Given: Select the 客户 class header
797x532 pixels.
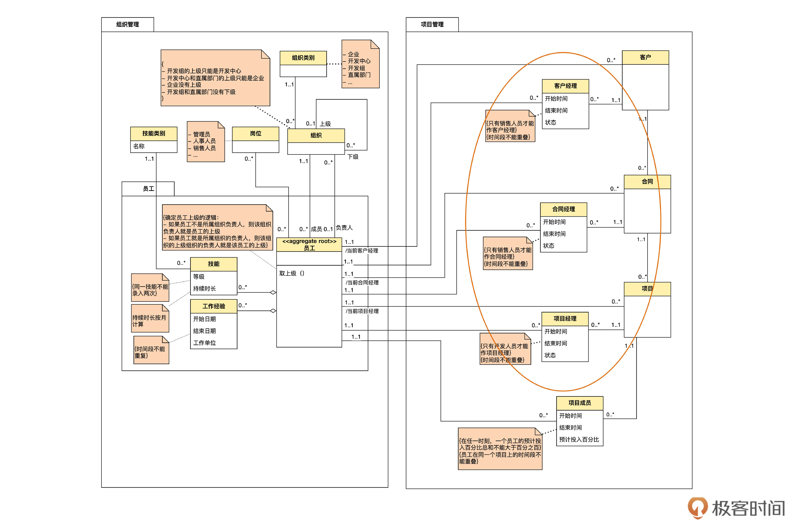Looking at the screenshot, I should [645, 57].
